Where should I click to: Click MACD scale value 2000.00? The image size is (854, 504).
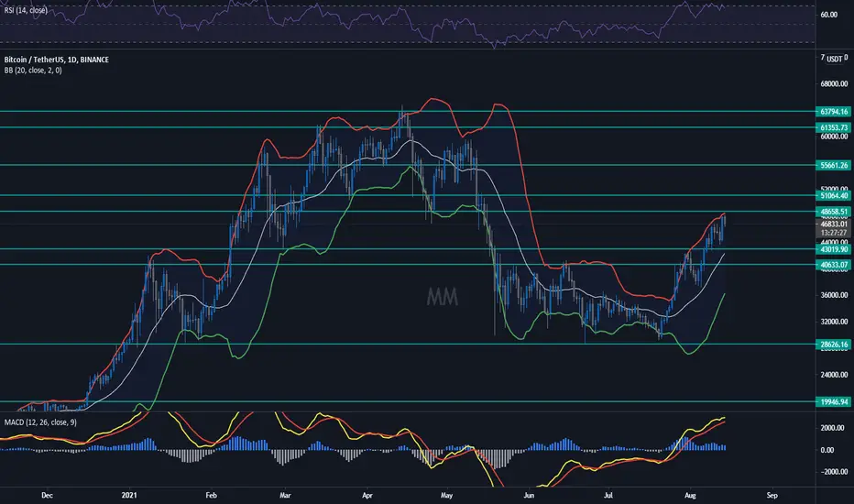(x=832, y=428)
